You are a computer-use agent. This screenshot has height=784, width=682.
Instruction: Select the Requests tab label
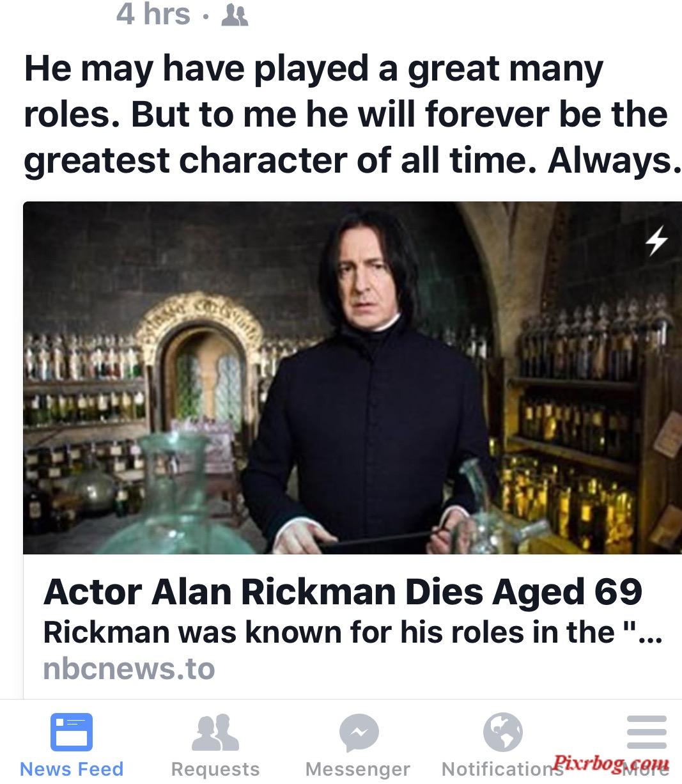pyautogui.click(x=215, y=769)
